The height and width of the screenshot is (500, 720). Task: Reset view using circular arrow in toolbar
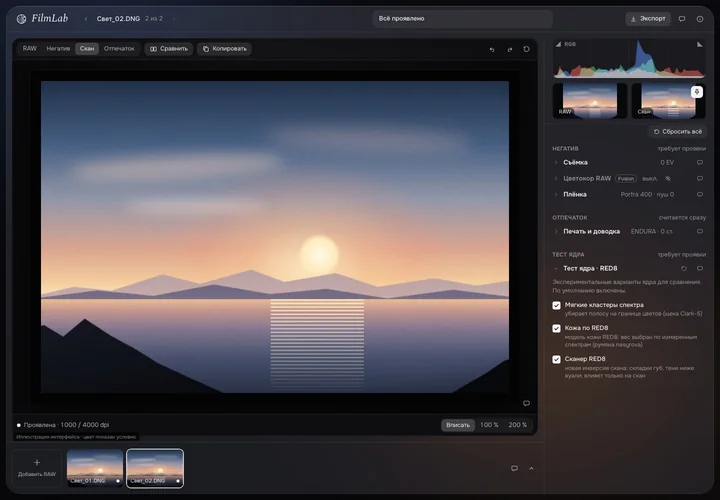tap(526, 49)
